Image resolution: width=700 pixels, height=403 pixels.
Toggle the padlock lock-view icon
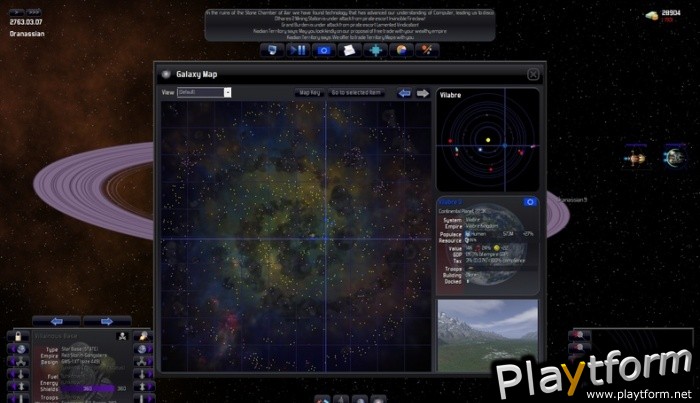pyautogui.click(x=18, y=336)
